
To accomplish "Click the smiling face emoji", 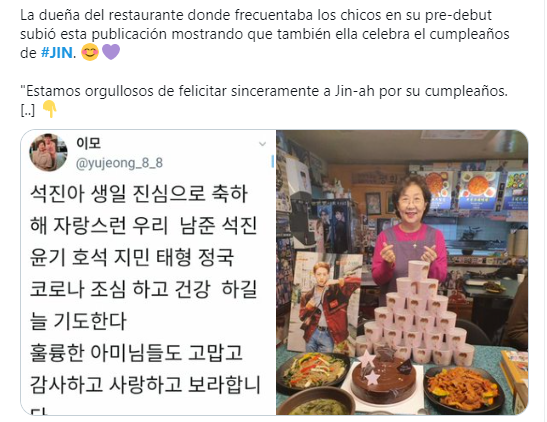I will click(x=90, y=53).
